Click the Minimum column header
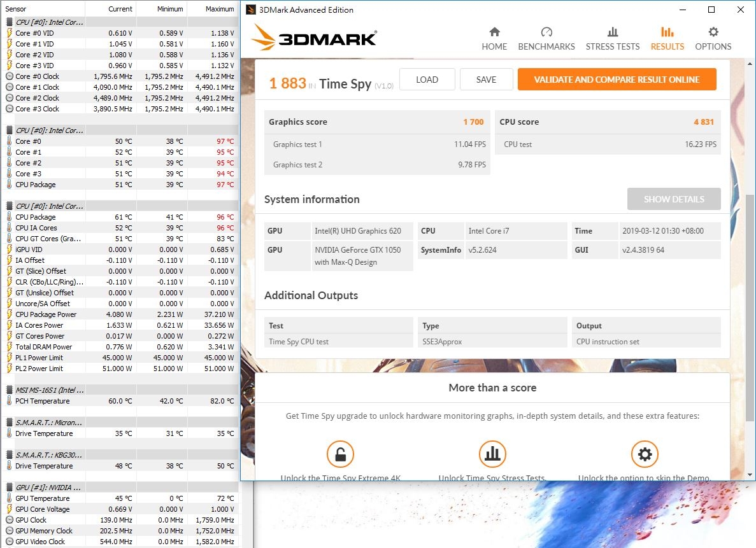Image resolution: width=756 pixels, height=548 pixels. click(x=162, y=9)
